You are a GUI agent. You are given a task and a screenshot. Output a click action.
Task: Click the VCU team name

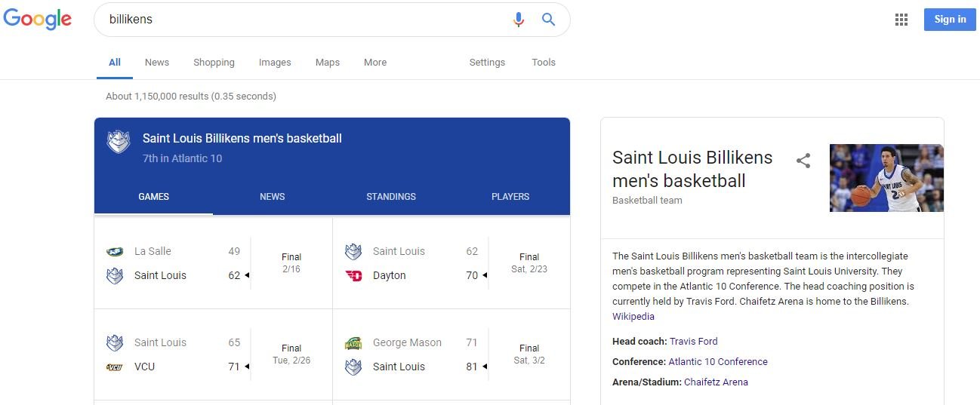click(x=145, y=367)
